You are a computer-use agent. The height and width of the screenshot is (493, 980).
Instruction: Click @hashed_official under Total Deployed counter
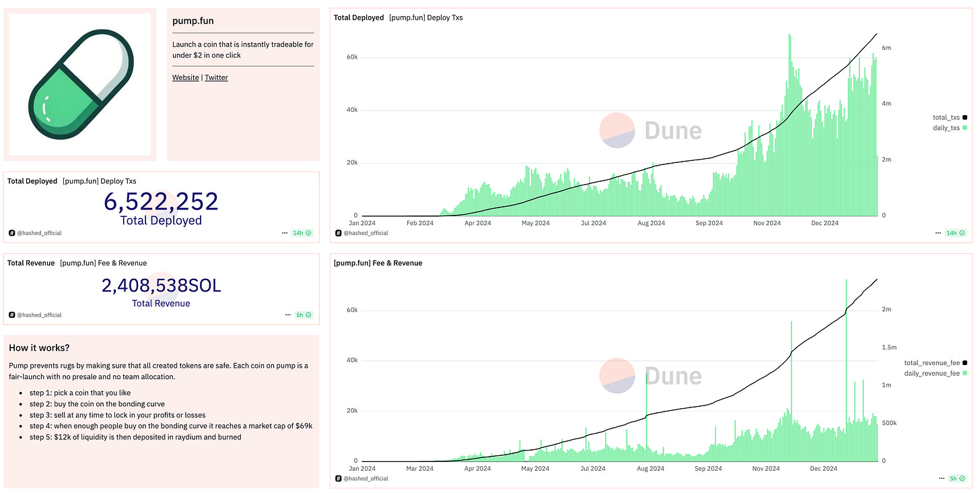[39, 233]
